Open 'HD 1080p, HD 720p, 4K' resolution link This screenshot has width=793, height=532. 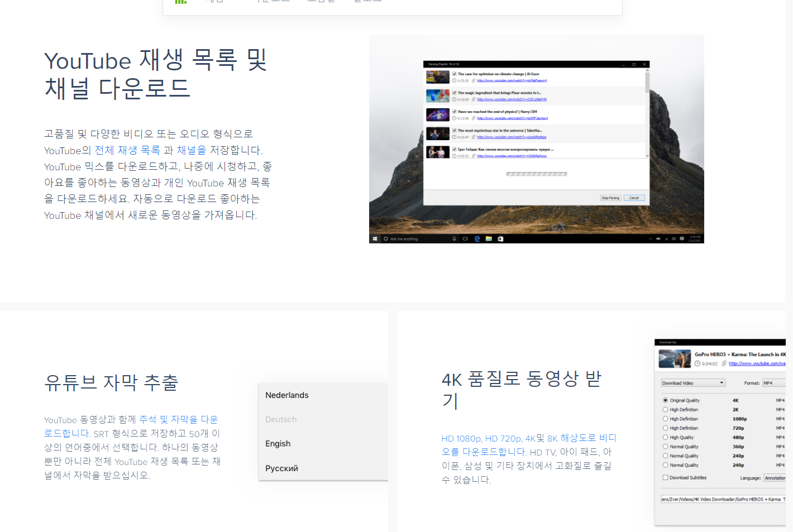(488, 439)
